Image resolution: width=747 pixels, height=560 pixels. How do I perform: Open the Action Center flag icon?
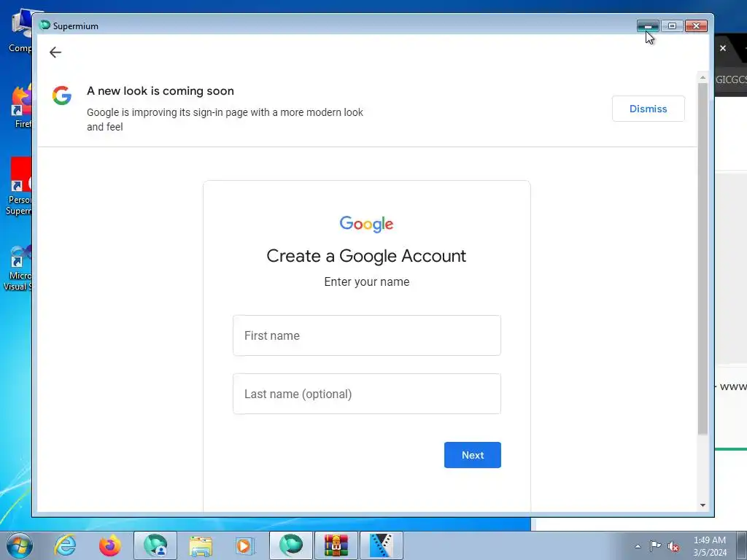click(655, 545)
